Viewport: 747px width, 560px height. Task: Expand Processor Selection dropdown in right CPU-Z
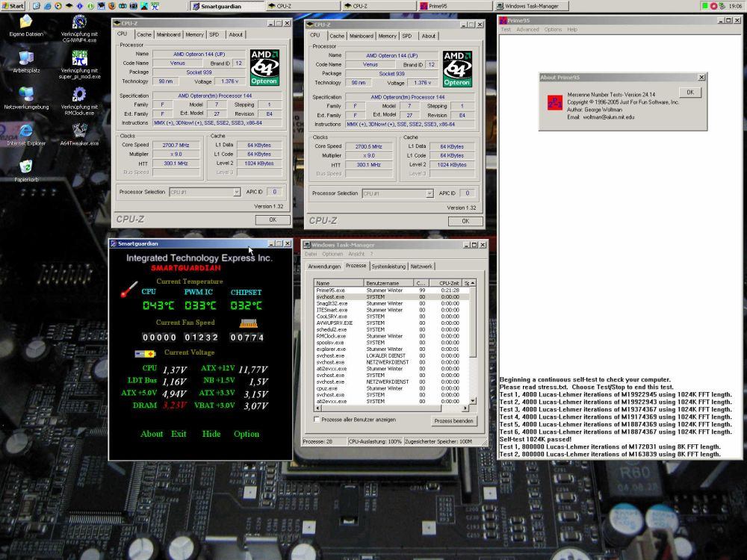(430, 193)
